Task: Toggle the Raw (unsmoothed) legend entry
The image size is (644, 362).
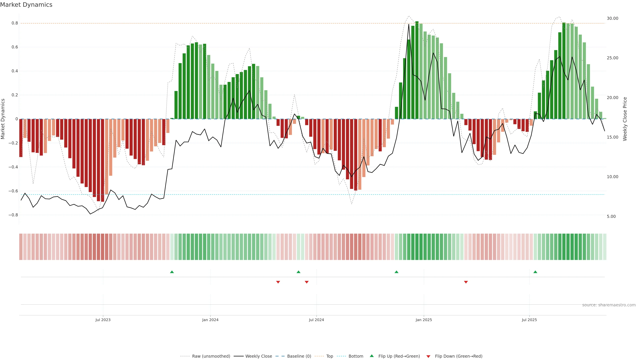Action: coord(211,356)
